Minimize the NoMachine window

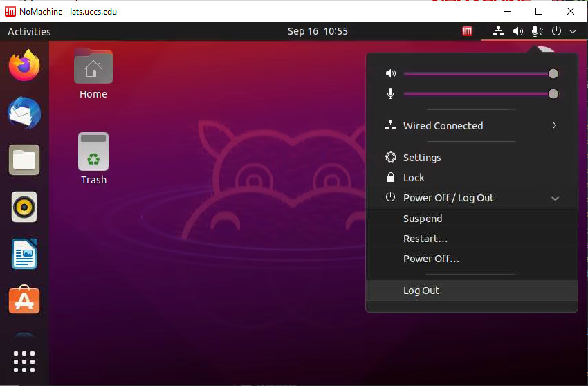[x=508, y=11]
